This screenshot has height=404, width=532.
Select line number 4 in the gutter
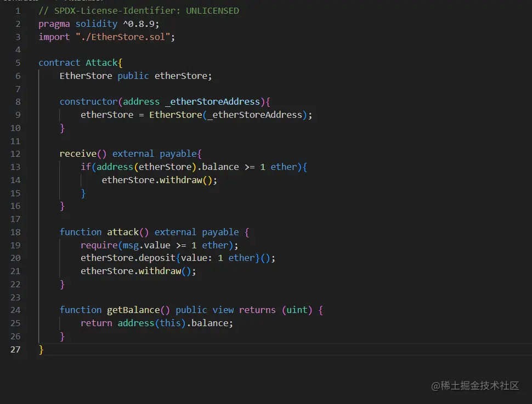point(18,50)
